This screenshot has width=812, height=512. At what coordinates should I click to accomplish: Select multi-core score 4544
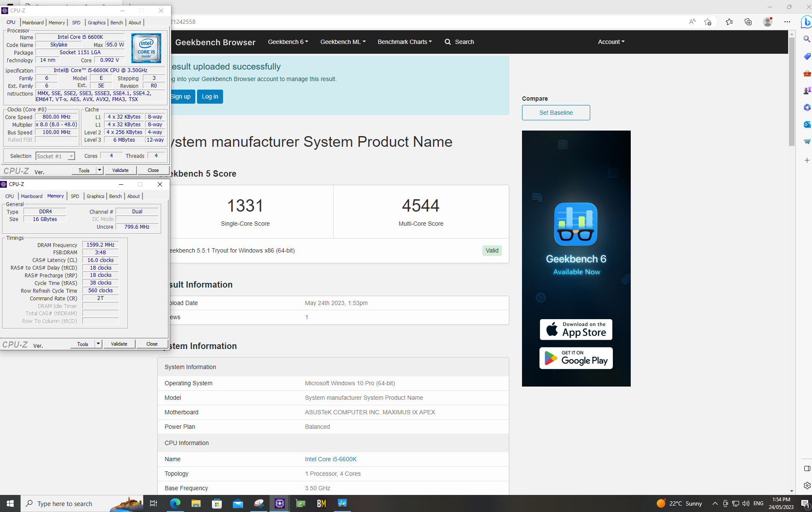420,206
